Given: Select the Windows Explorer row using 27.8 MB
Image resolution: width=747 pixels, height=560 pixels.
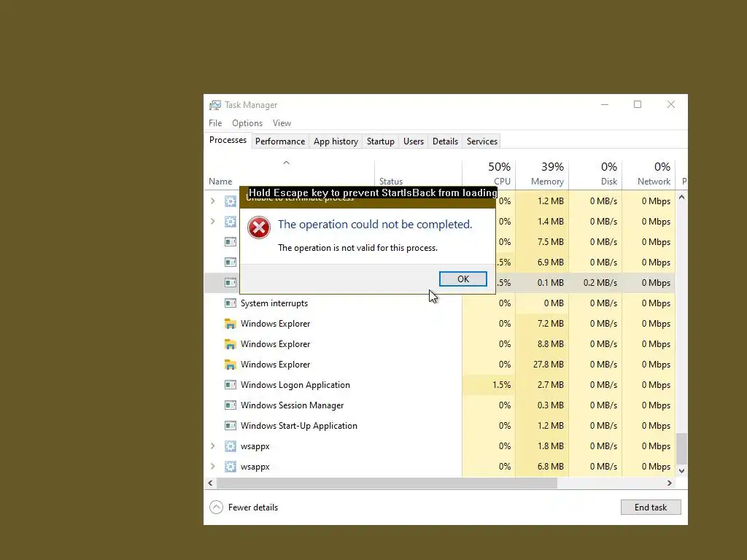Looking at the screenshot, I should tap(439, 365).
